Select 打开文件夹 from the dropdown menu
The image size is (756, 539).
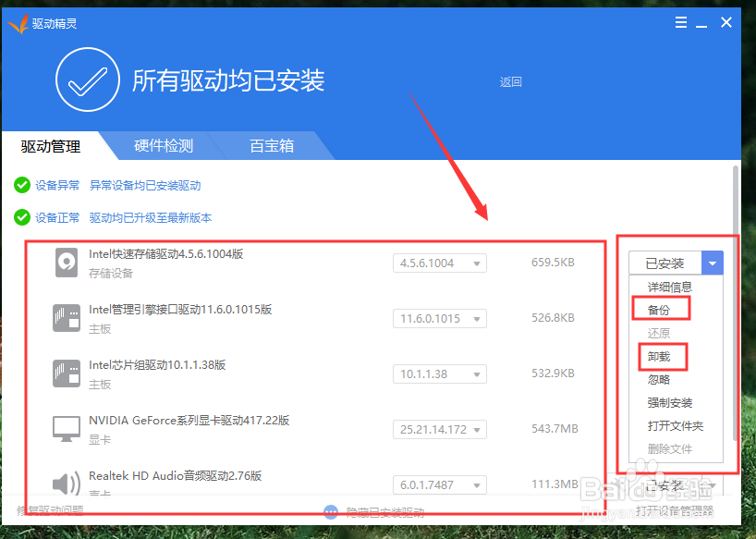(675, 425)
